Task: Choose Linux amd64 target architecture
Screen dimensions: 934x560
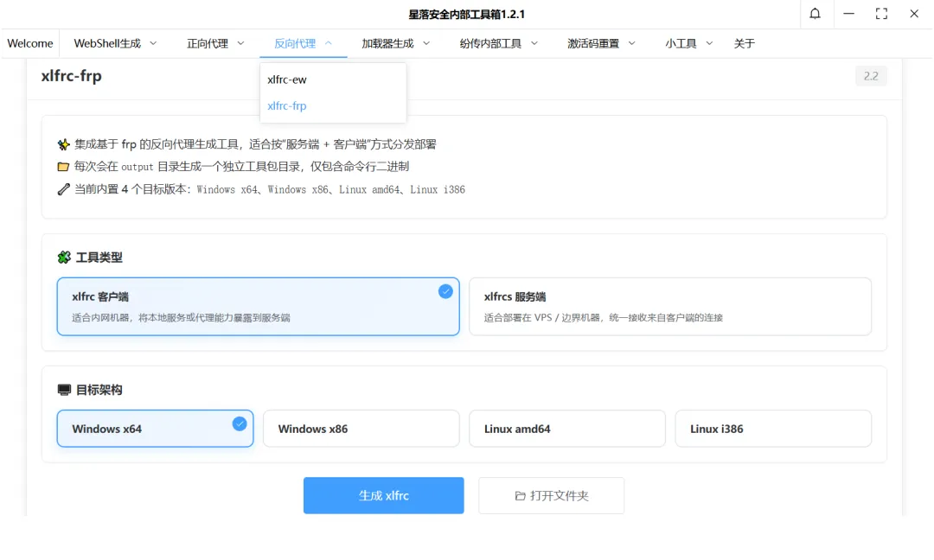Action: (567, 429)
